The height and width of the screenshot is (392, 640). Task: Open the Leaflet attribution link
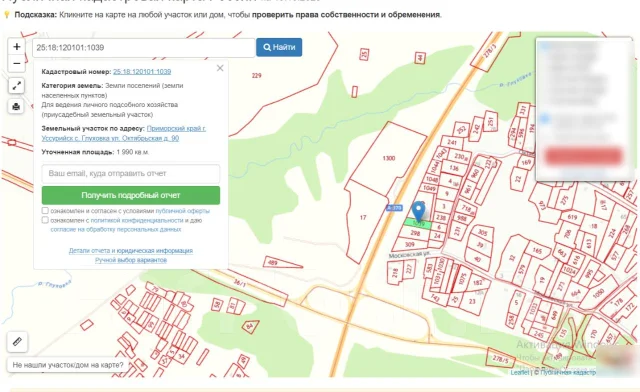click(x=520, y=372)
